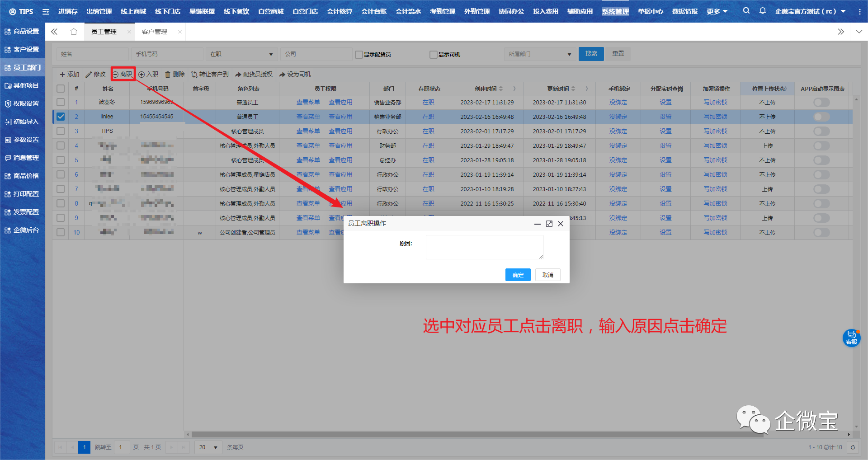Click the refresh icon at table footer
Image resolution: width=868 pixels, height=460 pixels.
853,447
